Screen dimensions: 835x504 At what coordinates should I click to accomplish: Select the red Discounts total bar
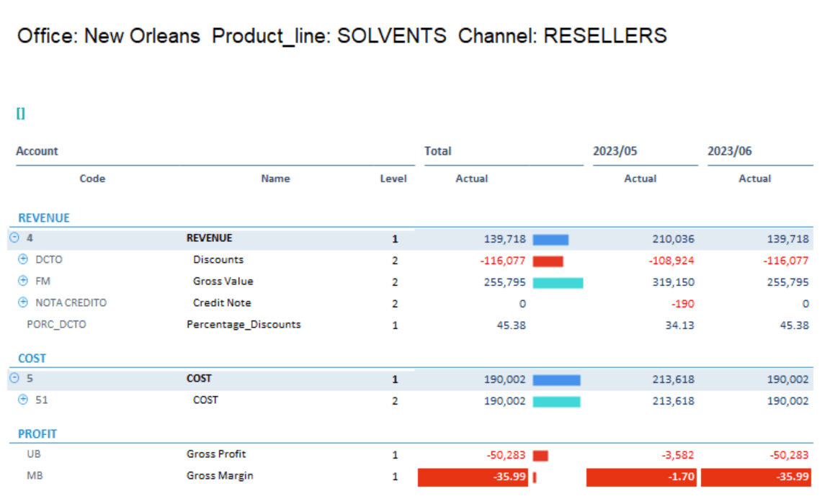tap(548, 261)
